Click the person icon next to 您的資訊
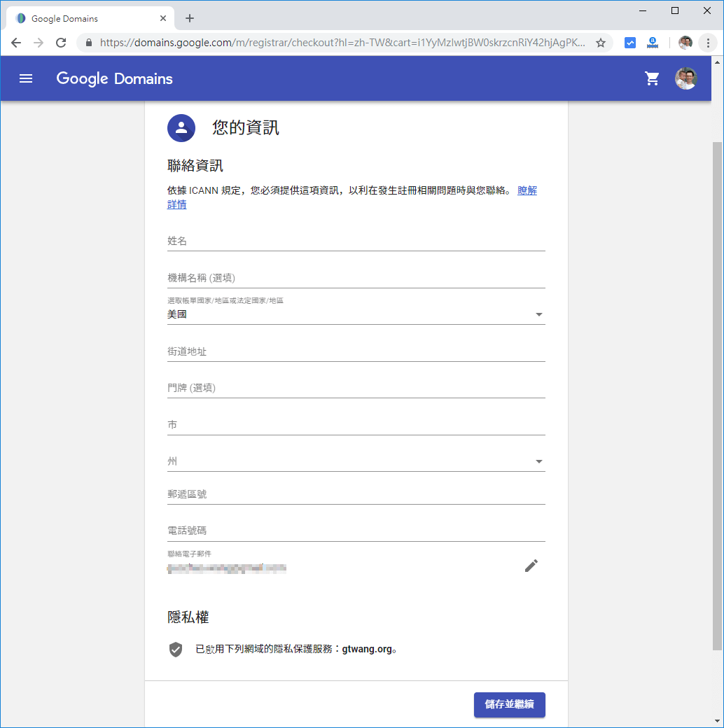Image resolution: width=724 pixels, height=728 pixels. (181, 128)
